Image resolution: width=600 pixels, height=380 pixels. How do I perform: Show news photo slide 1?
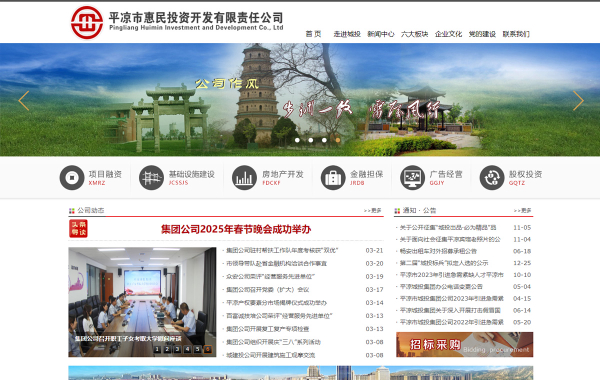[x=157, y=349]
